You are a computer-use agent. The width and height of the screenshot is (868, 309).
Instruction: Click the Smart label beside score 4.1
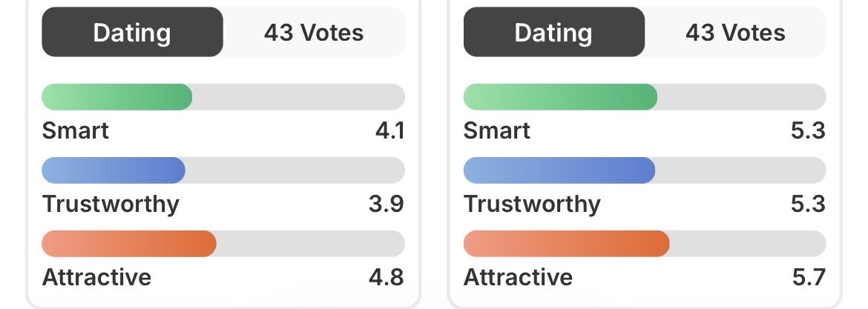pyautogui.click(x=76, y=131)
